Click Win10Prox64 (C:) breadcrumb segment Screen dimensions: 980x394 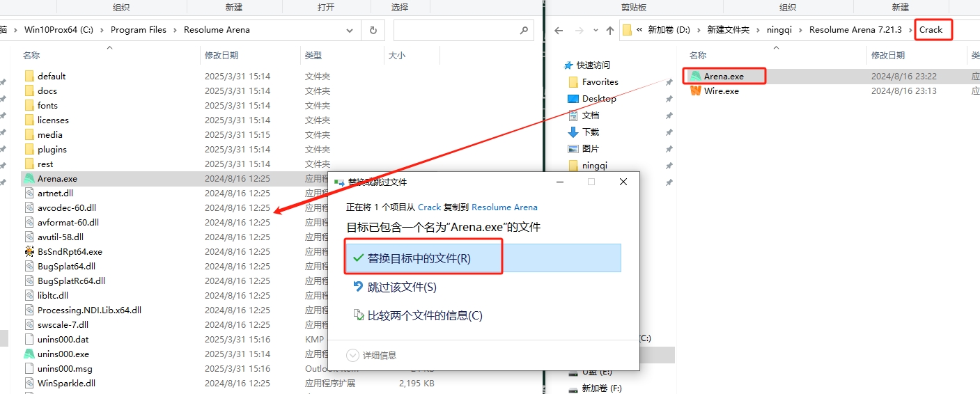tap(59, 30)
